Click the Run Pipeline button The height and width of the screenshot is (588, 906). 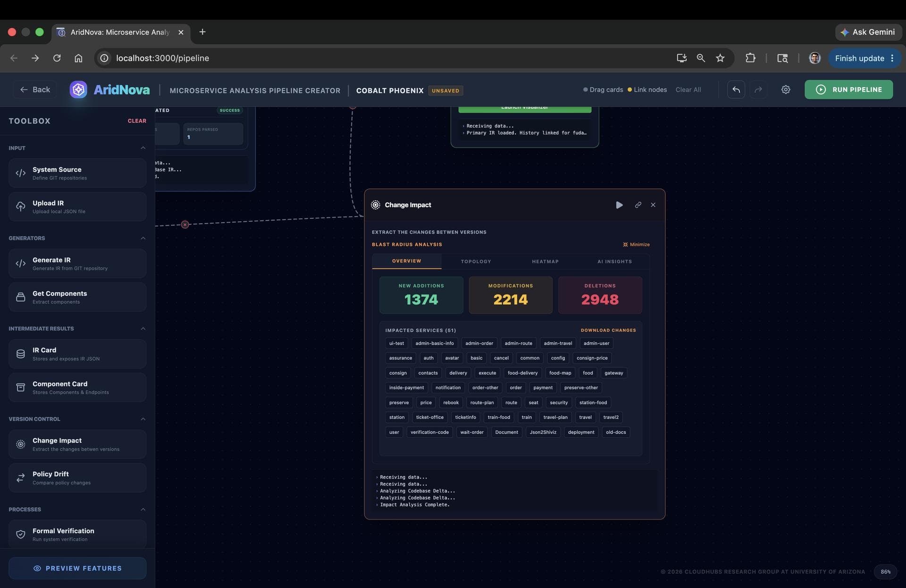pyautogui.click(x=848, y=90)
